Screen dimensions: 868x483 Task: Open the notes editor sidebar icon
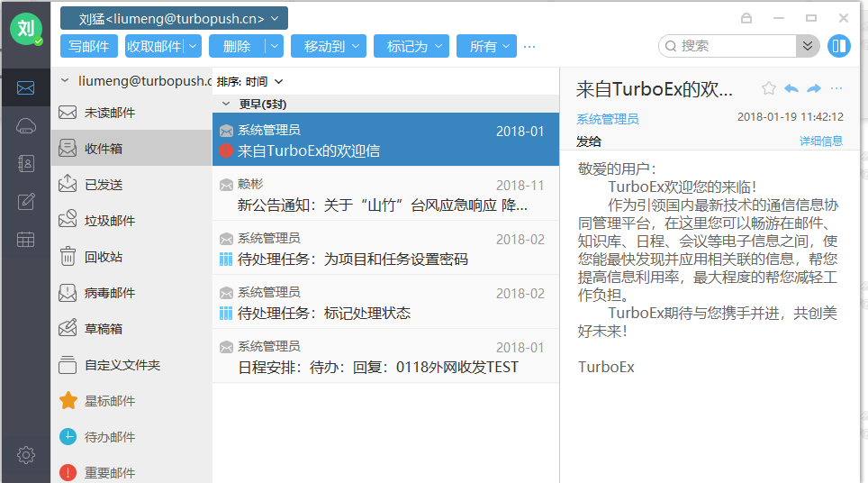(x=25, y=202)
